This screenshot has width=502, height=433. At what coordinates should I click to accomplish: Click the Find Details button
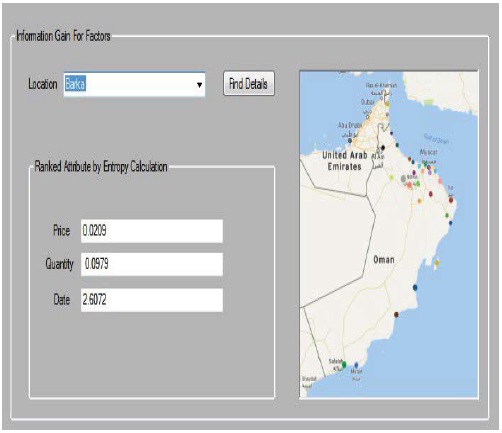click(x=249, y=84)
